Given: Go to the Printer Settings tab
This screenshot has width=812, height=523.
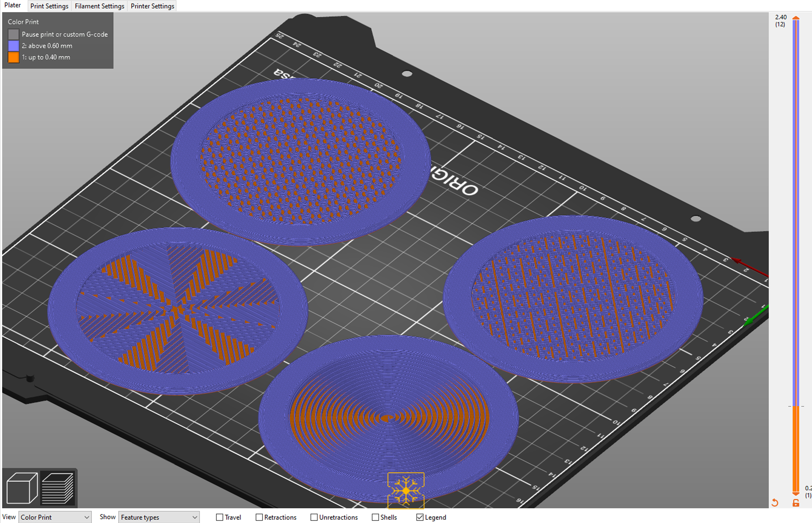Looking at the screenshot, I should [x=152, y=6].
